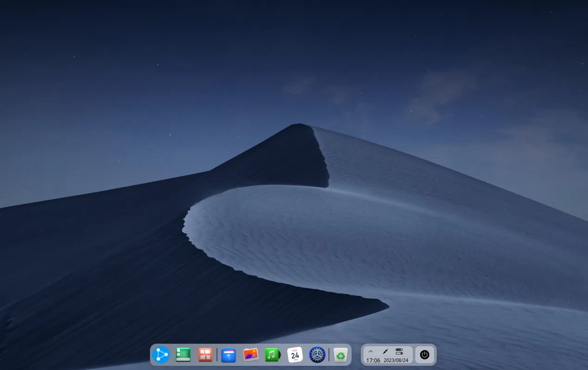Click the plug-shaped tray icon
Screen dimensions: 588x370
(x=385, y=352)
